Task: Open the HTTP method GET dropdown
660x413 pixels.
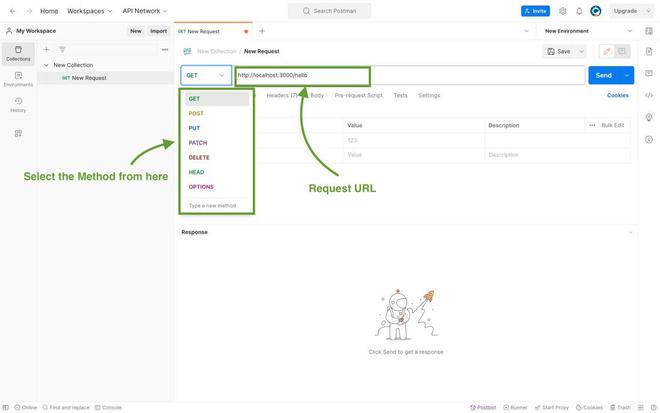Action: coord(206,75)
